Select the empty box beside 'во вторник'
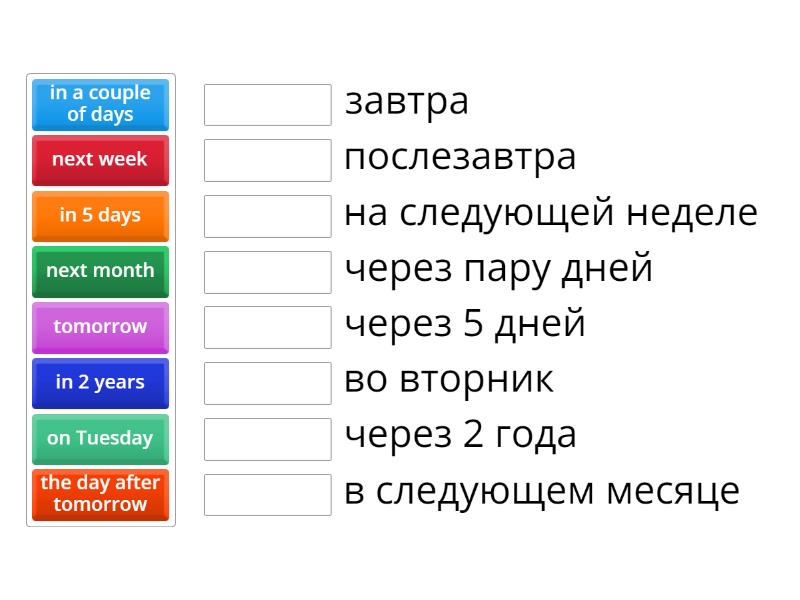The width and height of the screenshot is (800, 600). [267, 383]
